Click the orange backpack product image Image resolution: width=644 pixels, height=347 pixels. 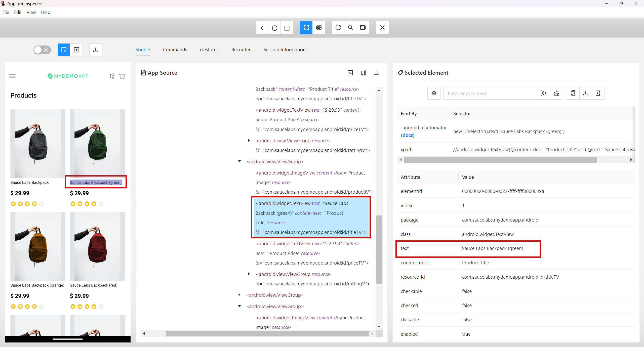tap(38, 246)
